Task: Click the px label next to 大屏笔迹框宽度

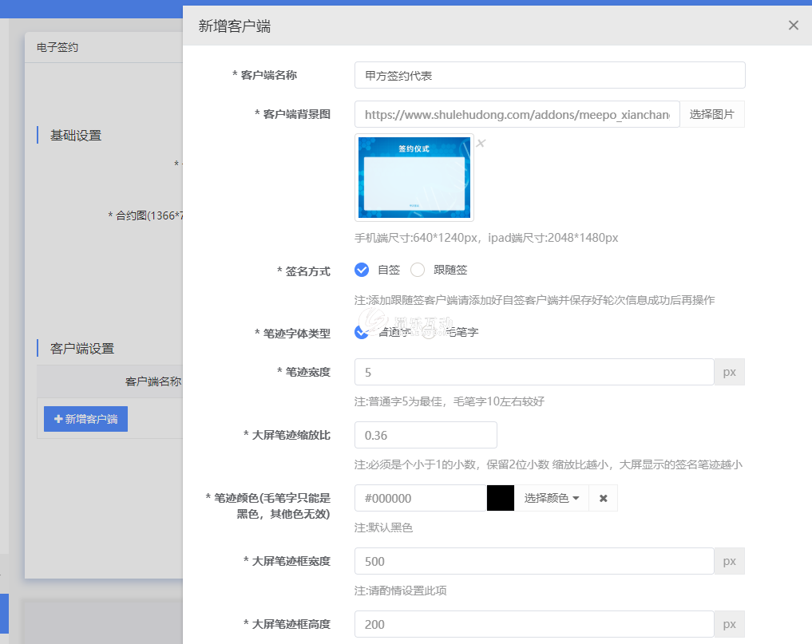Action: pos(729,561)
